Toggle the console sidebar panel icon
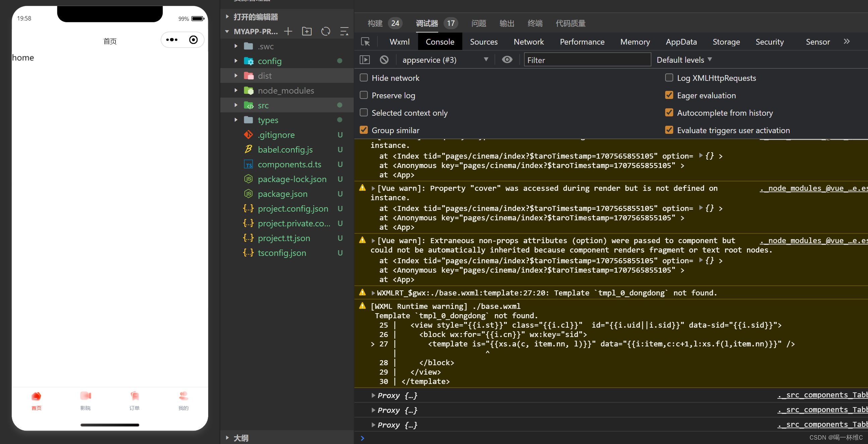Screen dimensions: 868x444 point(364,60)
